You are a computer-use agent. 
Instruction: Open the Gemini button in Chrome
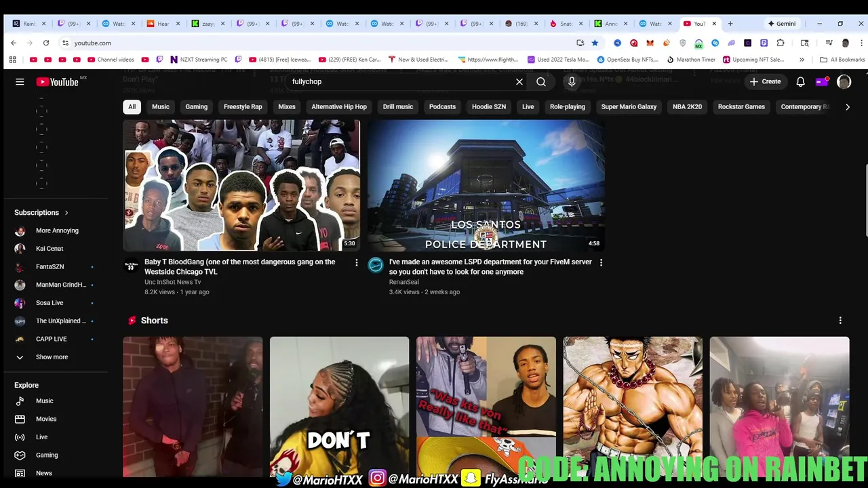pyautogui.click(x=782, y=24)
